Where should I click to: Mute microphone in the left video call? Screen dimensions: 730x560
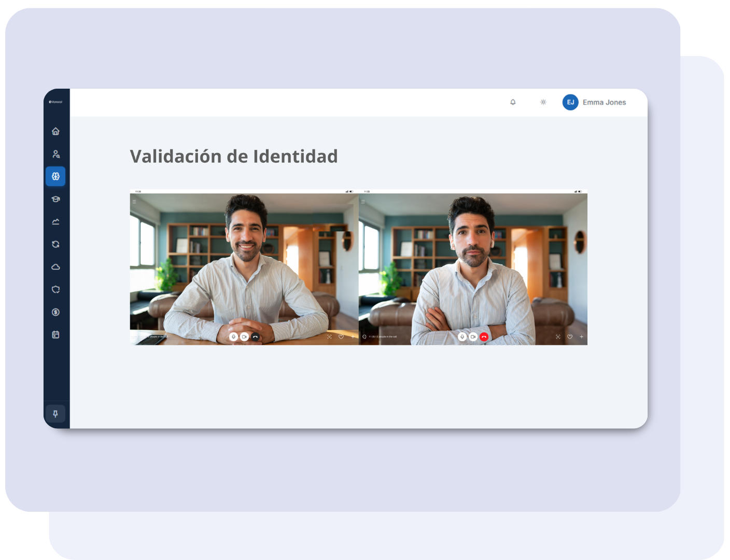click(x=233, y=337)
